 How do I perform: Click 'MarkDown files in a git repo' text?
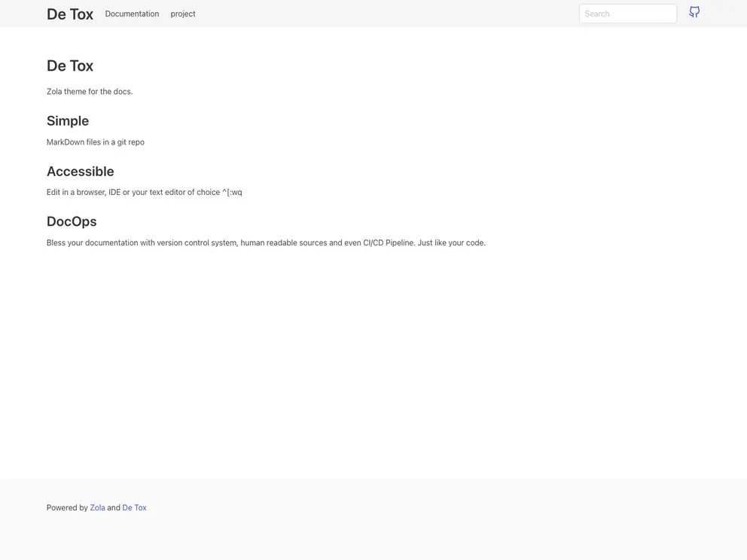click(96, 142)
